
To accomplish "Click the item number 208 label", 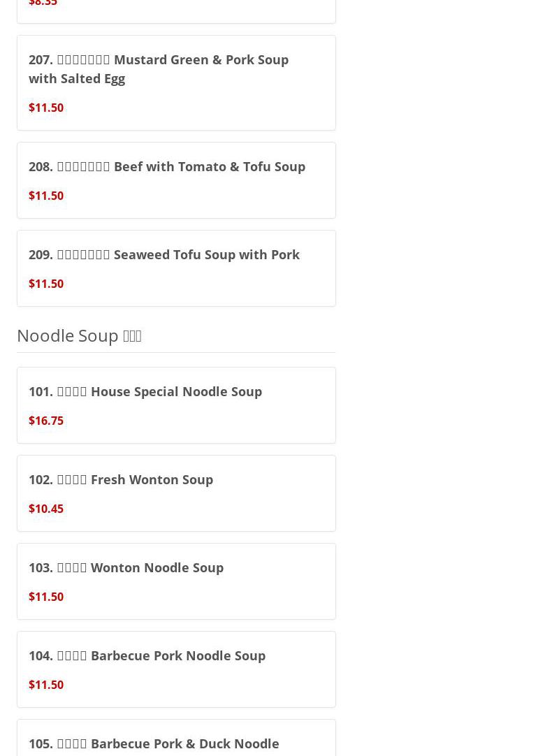I will pos(41,166).
